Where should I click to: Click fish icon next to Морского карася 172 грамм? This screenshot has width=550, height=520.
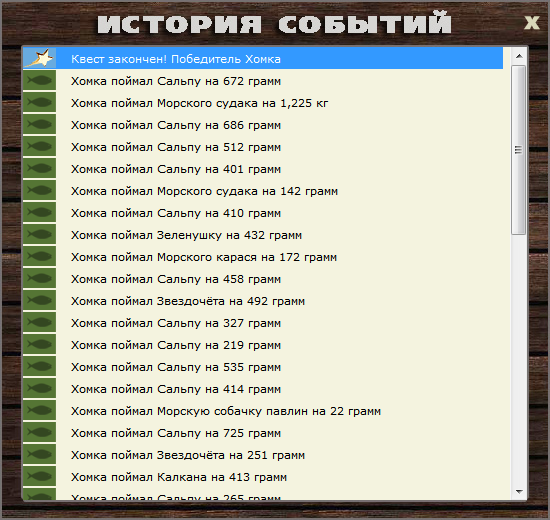[39, 256]
